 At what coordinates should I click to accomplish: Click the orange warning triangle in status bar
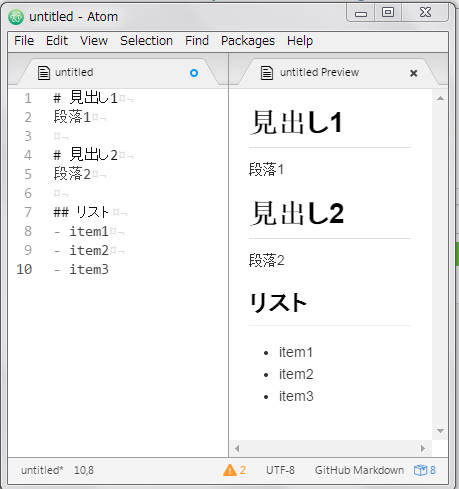coord(230,470)
